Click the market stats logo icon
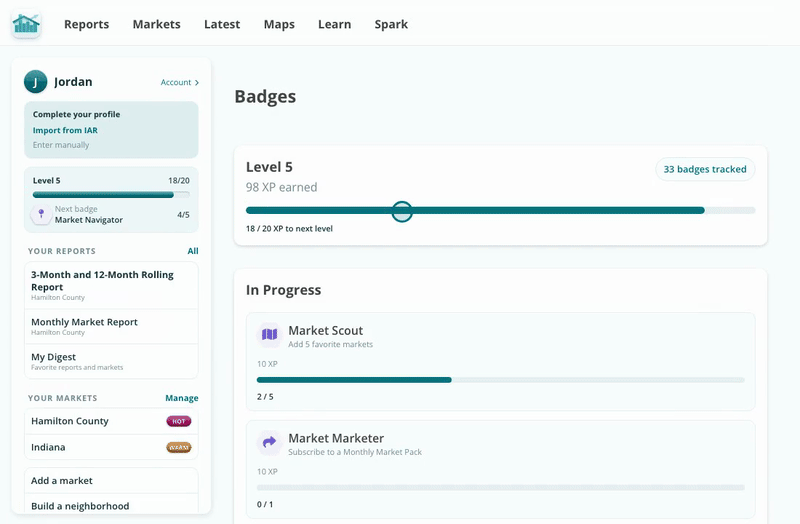The height and width of the screenshot is (524, 800). coord(26,24)
